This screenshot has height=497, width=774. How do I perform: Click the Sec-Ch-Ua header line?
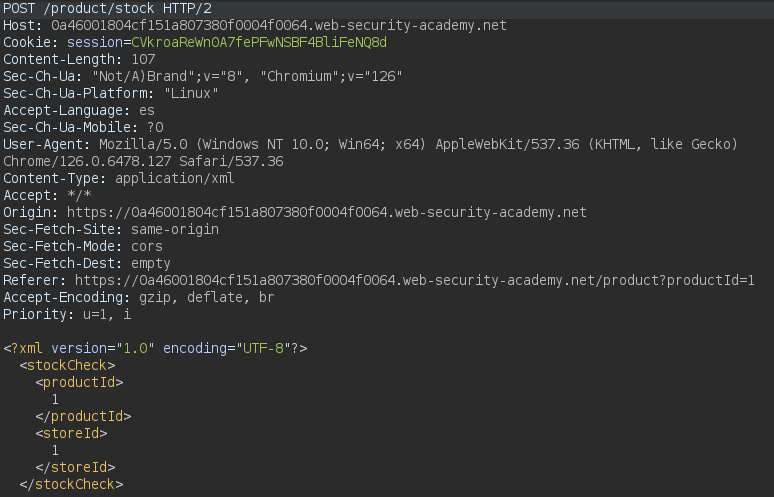[x=203, y=76]
